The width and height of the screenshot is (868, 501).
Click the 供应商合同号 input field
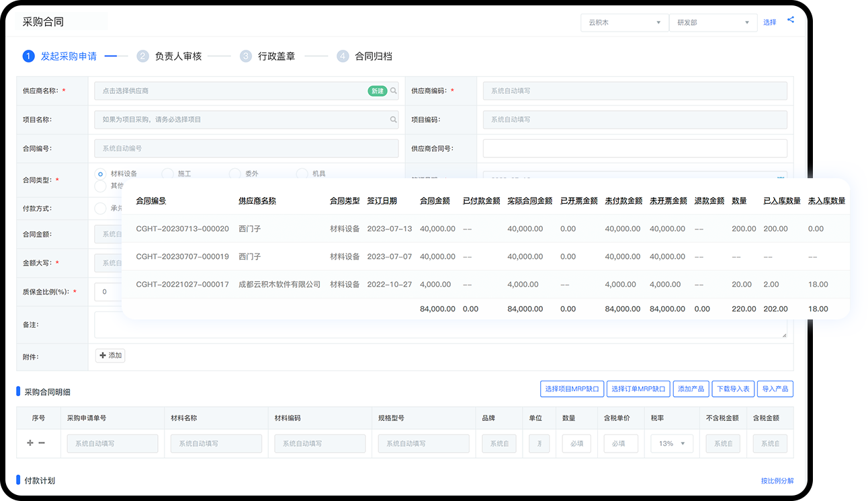pos(634,149)
